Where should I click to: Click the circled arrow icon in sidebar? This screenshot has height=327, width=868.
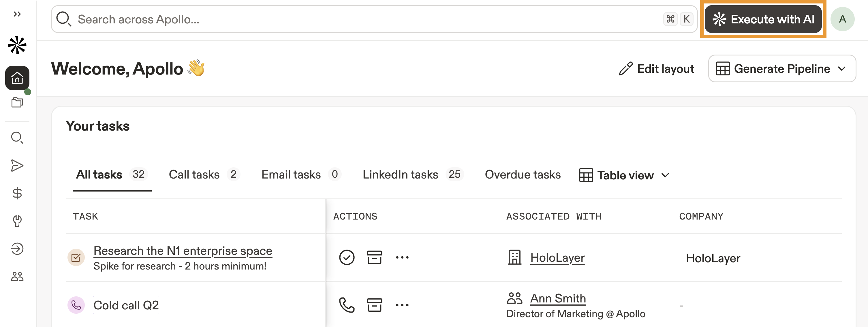pyautogui.click(x=17, y=249)
